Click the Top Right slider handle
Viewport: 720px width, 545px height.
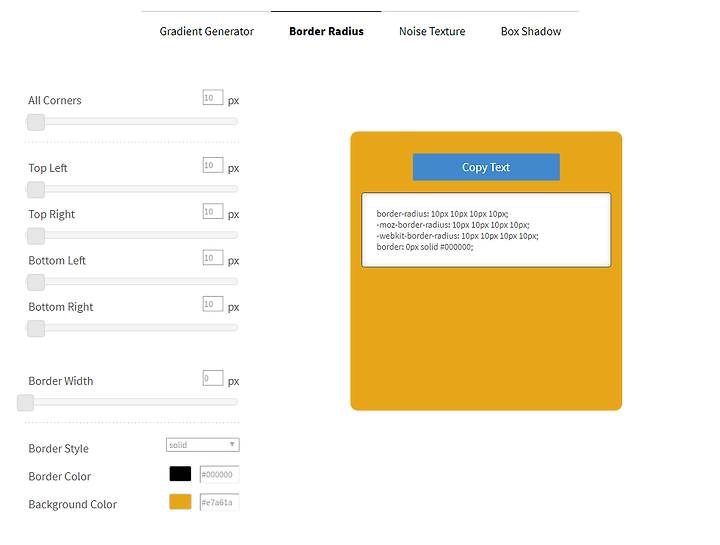[x=36, y=236]
